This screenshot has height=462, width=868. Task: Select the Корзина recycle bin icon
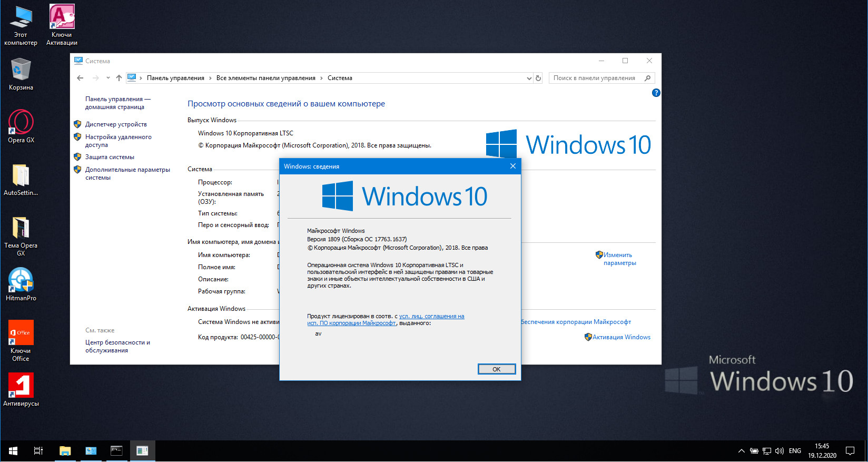pos(21,74)
